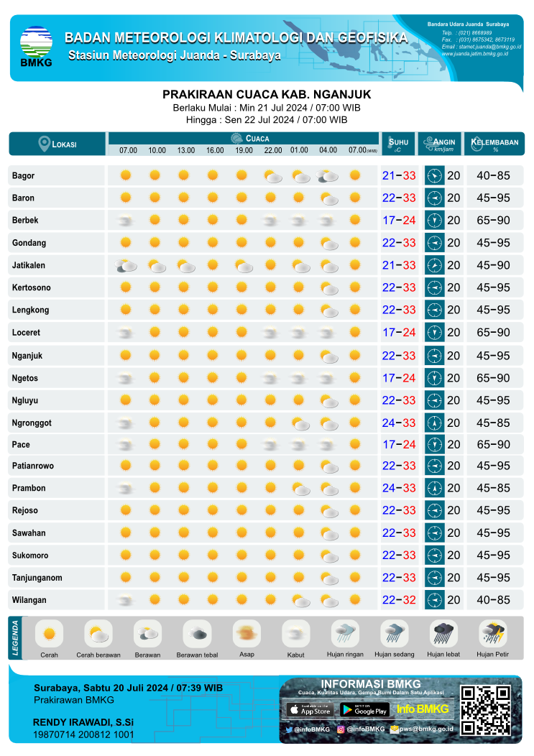Viewport: 534px width, 756px height.
Task: Select the Asap legend icon
Action: point(247,634)
